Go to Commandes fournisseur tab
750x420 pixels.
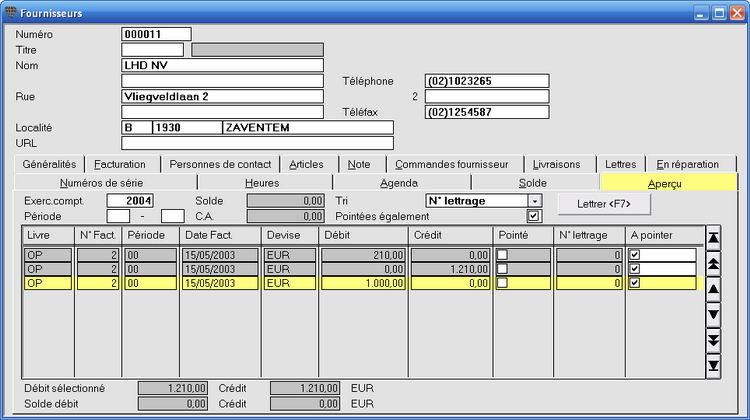point(452,164)
